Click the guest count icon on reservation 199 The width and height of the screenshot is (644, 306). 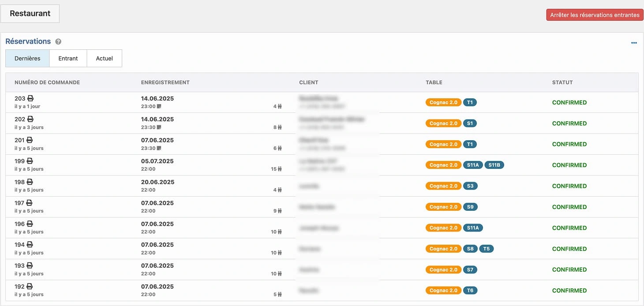click(x=280, y=169)
